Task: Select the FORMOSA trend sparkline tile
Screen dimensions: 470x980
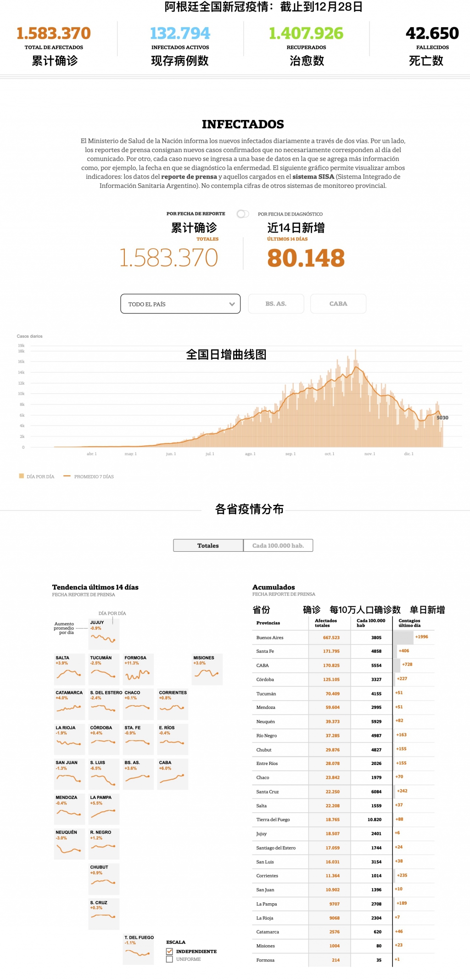Action: click(x=138, y=669)
